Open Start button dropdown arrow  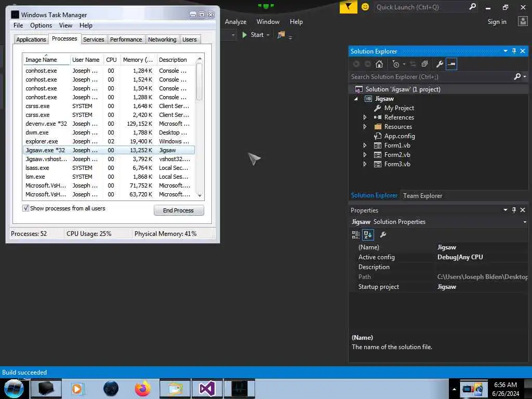268,35
